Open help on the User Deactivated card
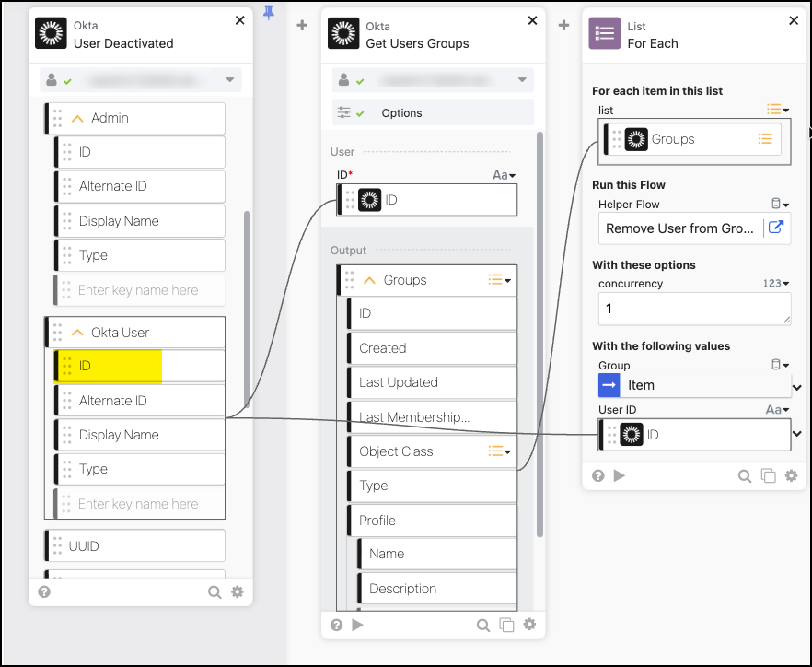The image size is (812, 667). pos(44,591)
